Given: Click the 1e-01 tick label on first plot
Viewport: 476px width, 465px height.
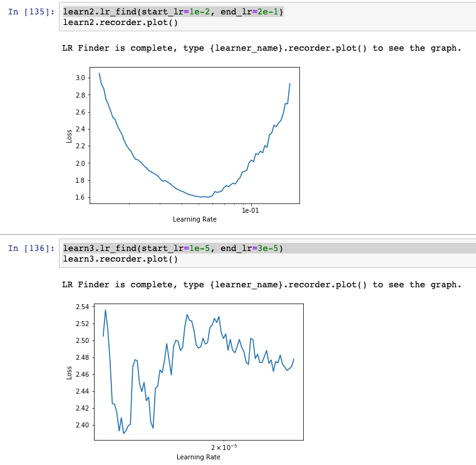Looking at the screenshot, I should (x=251, y=211).
